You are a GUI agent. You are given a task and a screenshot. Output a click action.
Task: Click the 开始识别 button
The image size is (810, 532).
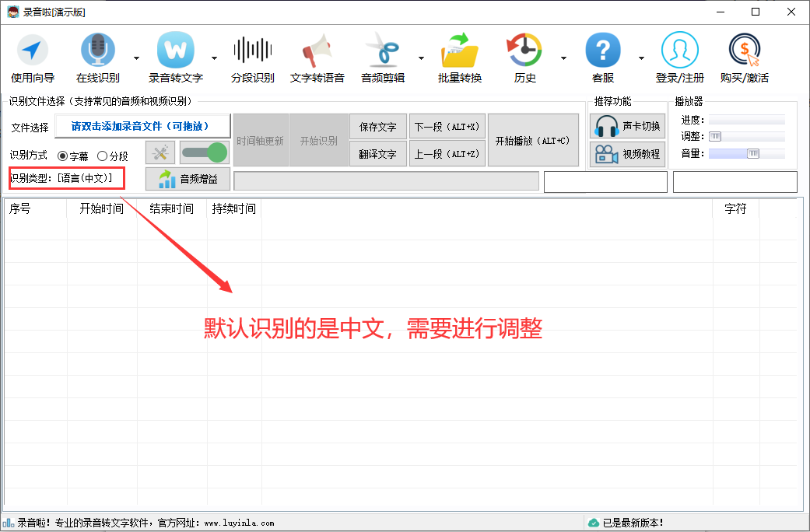click(319, 140)
